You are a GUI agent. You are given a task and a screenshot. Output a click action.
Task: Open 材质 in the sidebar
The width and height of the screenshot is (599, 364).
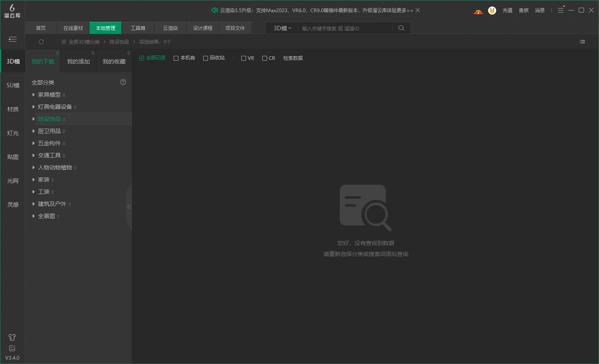coord(13,109)
